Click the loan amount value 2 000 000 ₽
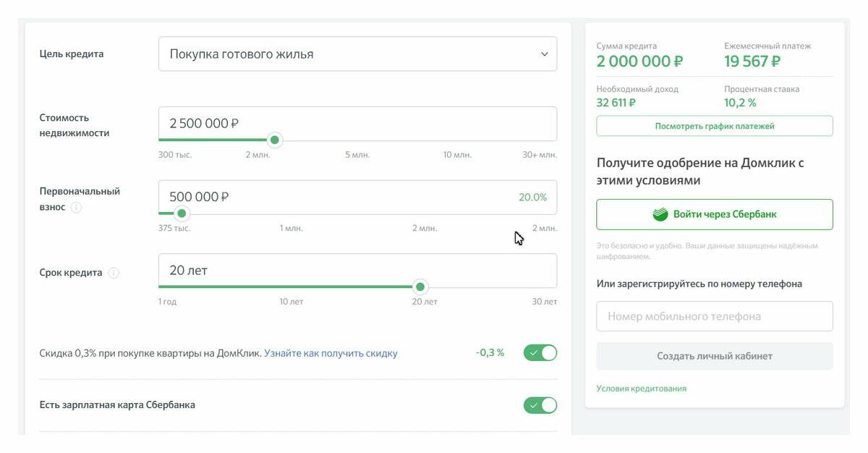The image size is (868, 453). (x=639, y=62)
